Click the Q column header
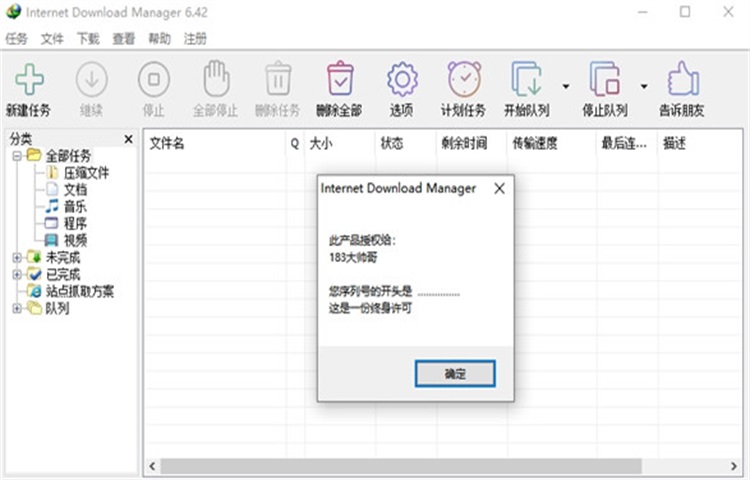Viewport: 750px width, 480px height. point(295,143)
